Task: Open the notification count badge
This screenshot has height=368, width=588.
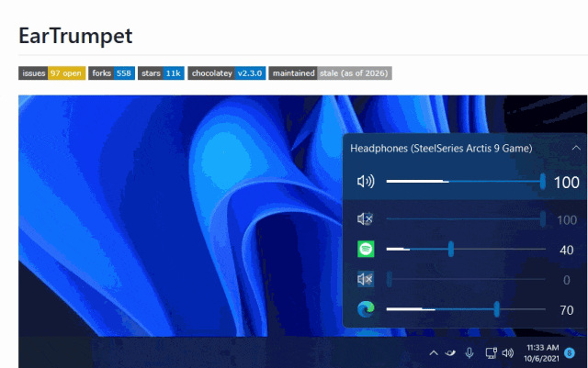Action: click(570, 353)
